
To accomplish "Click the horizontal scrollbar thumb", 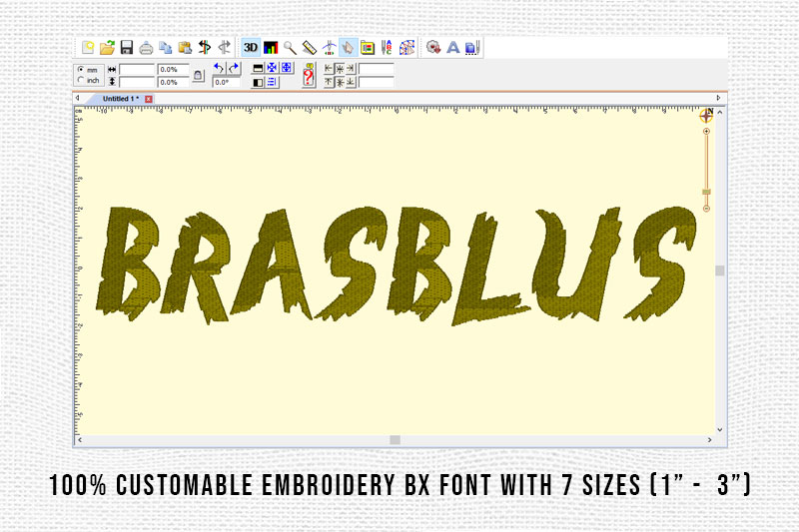I will tap(395, 440).
